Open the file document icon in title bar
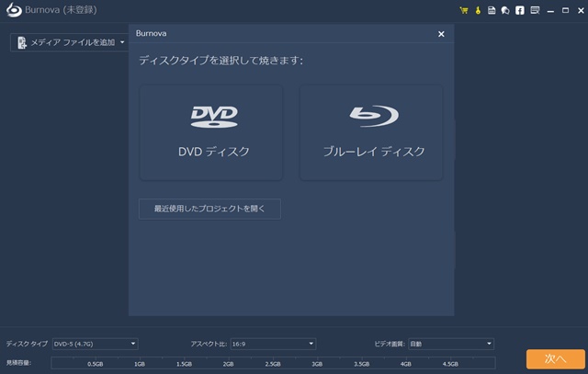 492,10
